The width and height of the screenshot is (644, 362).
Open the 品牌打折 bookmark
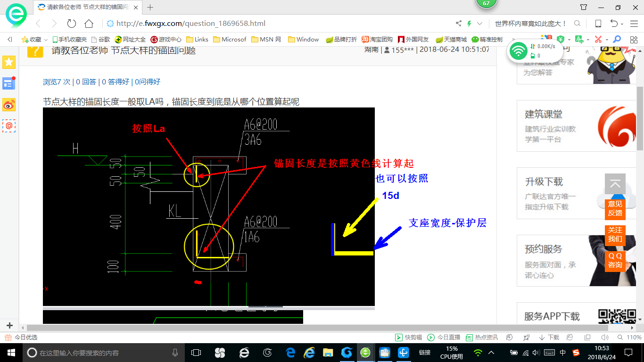pos(341,40)
